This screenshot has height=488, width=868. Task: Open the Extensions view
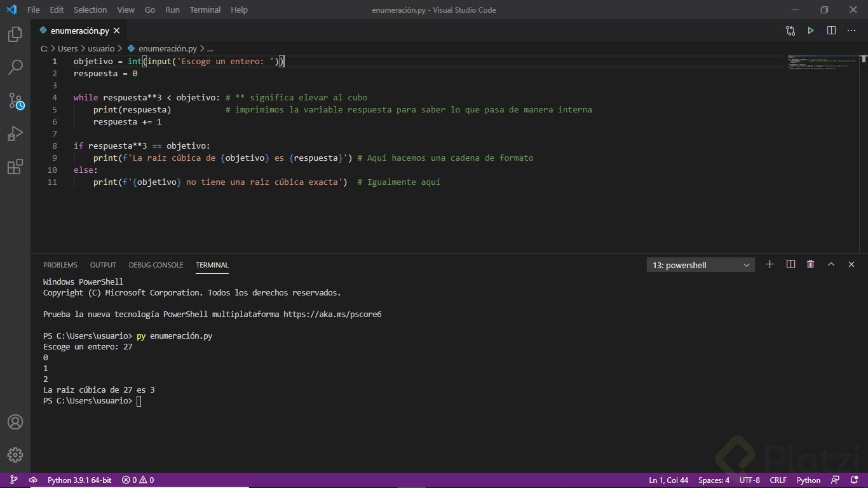15,167
